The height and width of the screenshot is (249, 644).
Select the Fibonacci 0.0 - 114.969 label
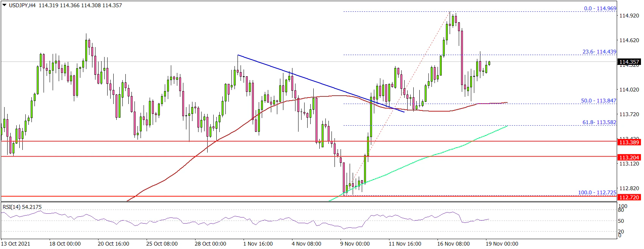click(600, 8)
